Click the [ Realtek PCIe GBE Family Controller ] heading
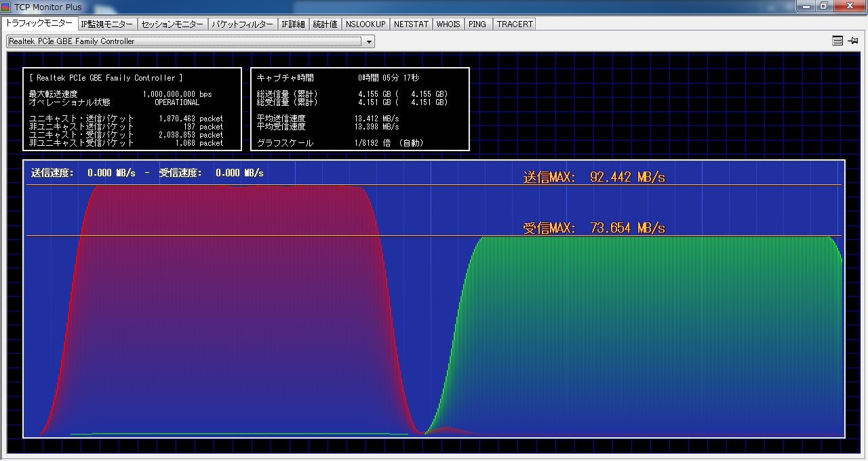This screenshot has width=868, height=461. coord(106,78)
